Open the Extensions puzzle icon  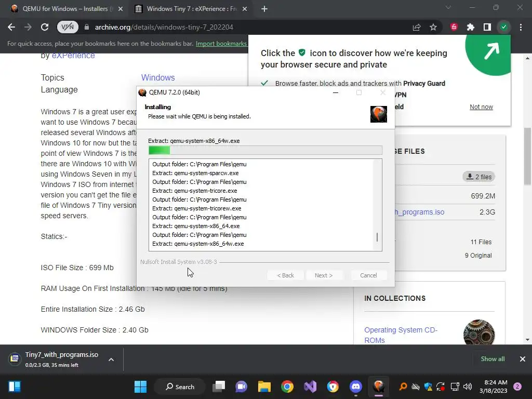pos(471,27)
